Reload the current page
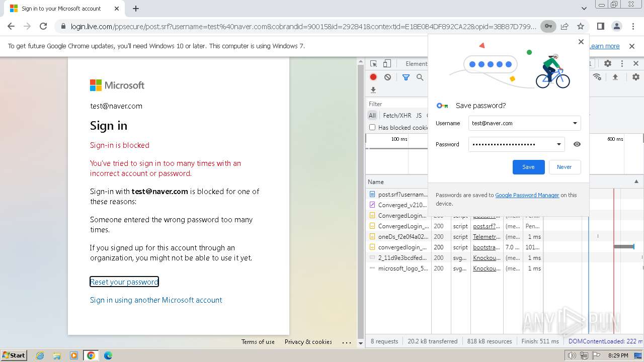 coord(43,26)
